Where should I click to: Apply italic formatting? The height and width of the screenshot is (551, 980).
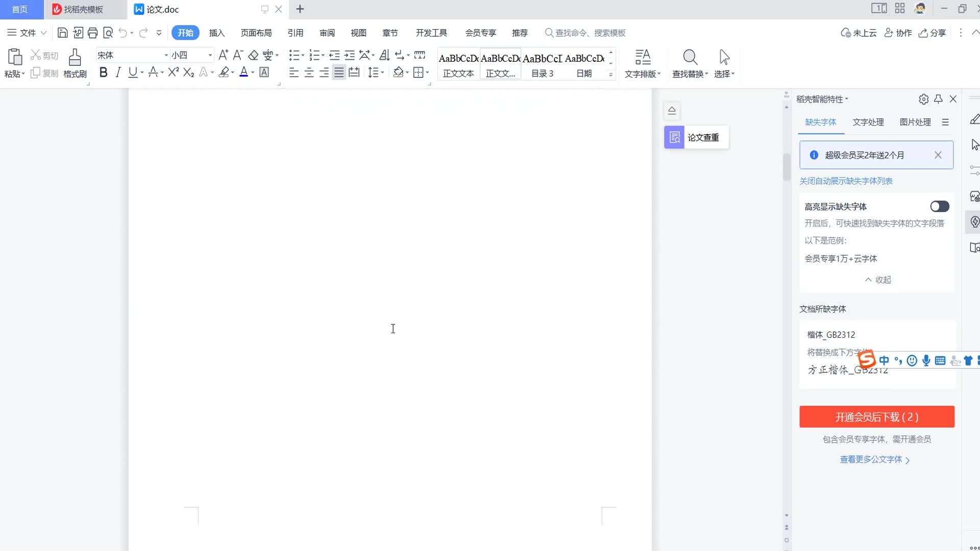click(x=118, y=72)
